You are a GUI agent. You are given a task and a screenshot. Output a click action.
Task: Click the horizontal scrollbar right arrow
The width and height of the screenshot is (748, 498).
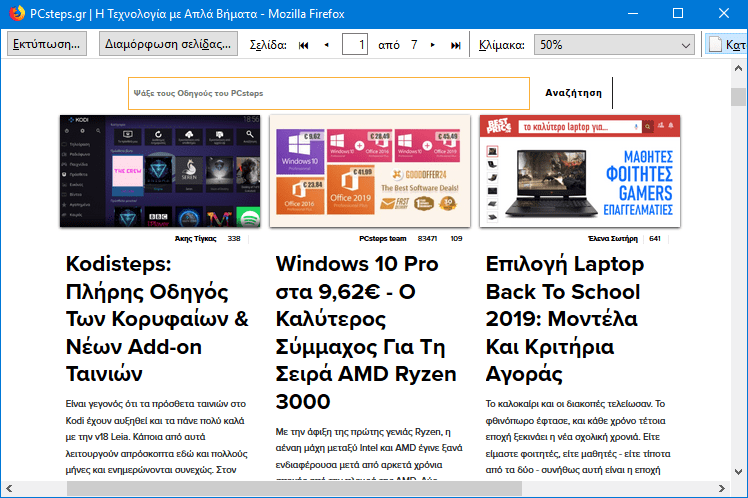pos(722,488)
